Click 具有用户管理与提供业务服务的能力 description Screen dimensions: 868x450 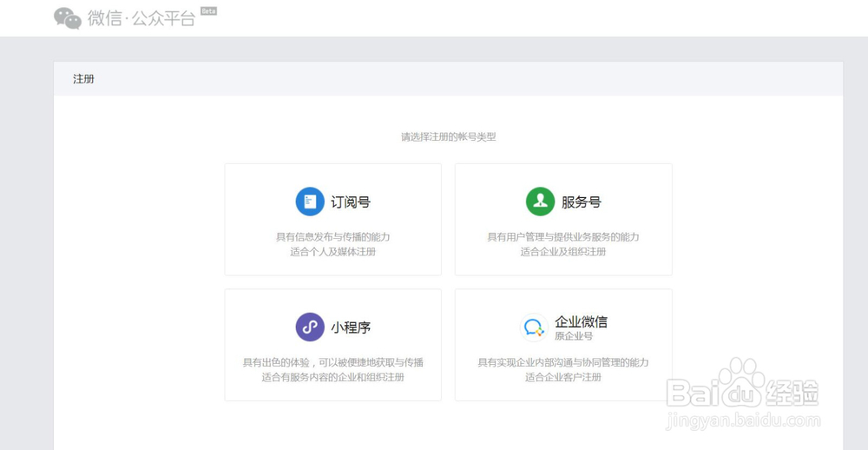pyautogui.click(x=563, y=236)
